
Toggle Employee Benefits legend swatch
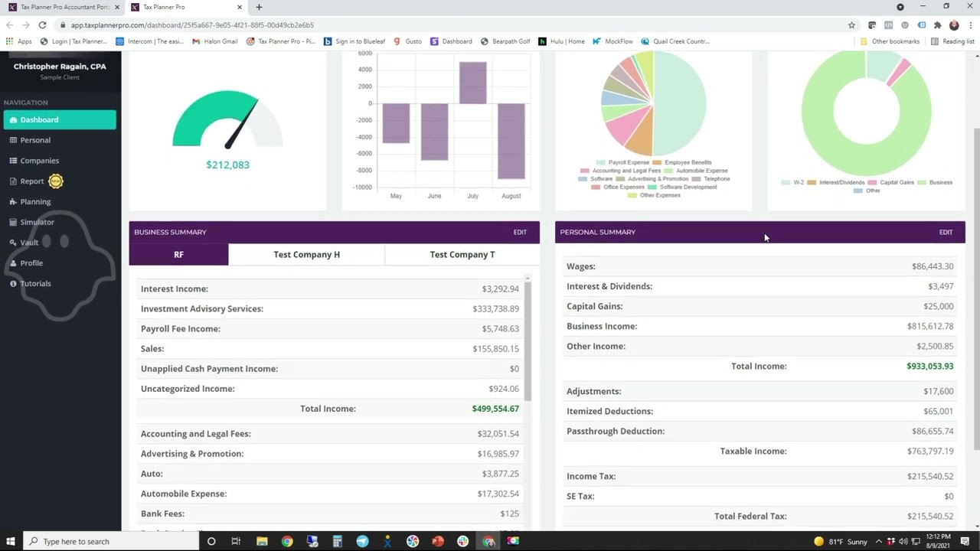657,162
